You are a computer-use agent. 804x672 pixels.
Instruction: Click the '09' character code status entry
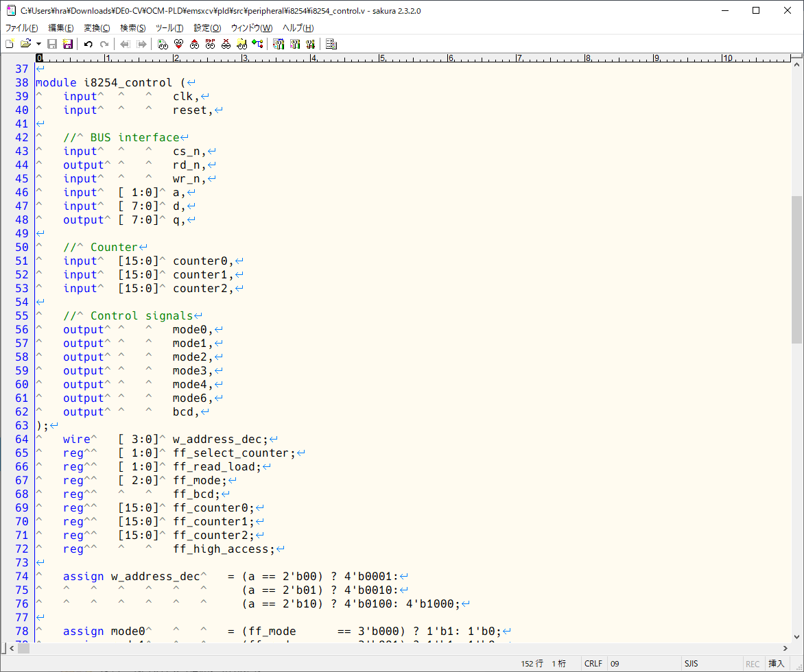tap(615, 663)
